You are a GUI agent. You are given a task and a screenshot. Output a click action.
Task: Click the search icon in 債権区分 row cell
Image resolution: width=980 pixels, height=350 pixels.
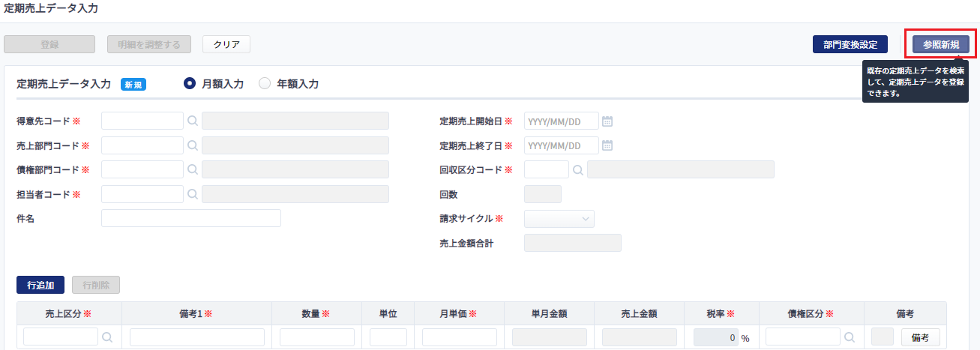coord(850,338)
